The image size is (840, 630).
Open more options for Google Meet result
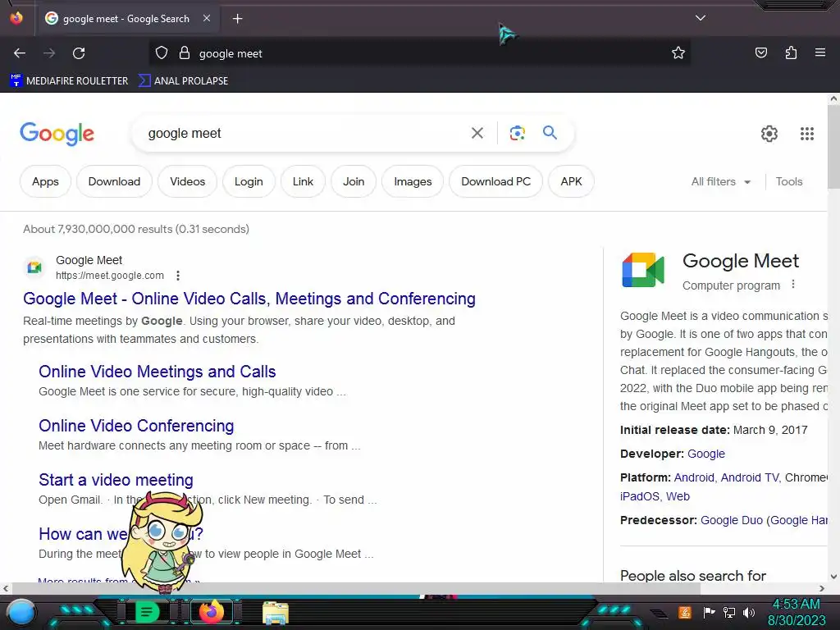click(178, 276)
